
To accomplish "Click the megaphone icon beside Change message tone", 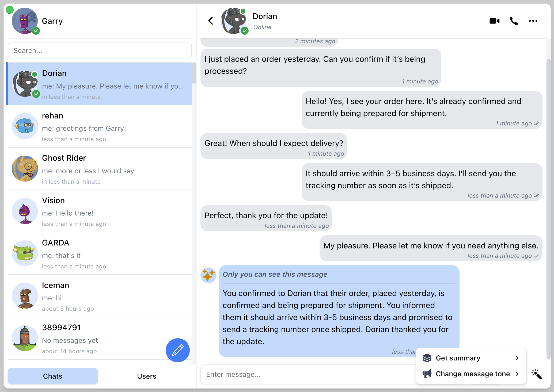I will pyautogui.click(x=427, y=374).
